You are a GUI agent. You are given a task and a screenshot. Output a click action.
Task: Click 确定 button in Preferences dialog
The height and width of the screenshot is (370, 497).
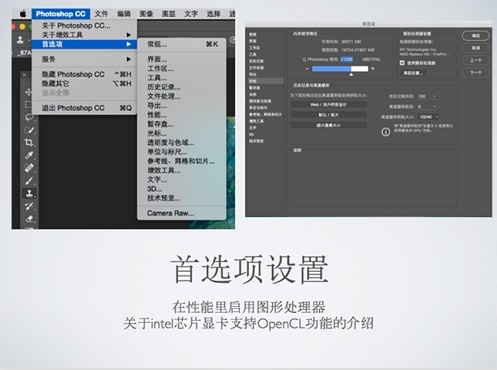[x=476, y=36]
